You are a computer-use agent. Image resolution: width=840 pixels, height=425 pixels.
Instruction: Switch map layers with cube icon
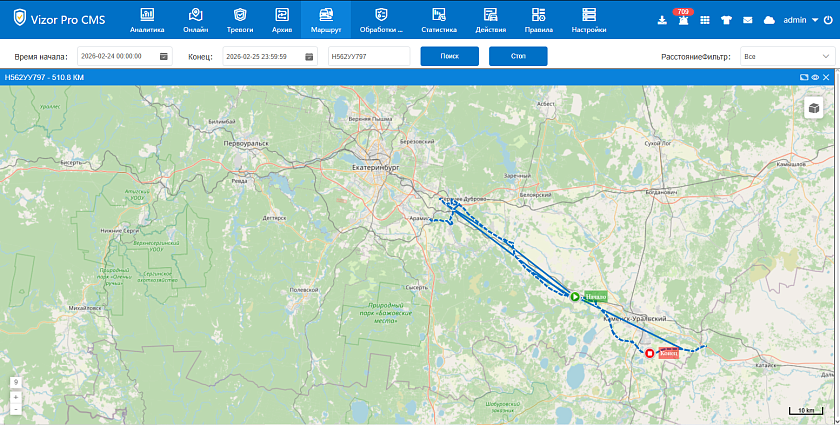813,109
